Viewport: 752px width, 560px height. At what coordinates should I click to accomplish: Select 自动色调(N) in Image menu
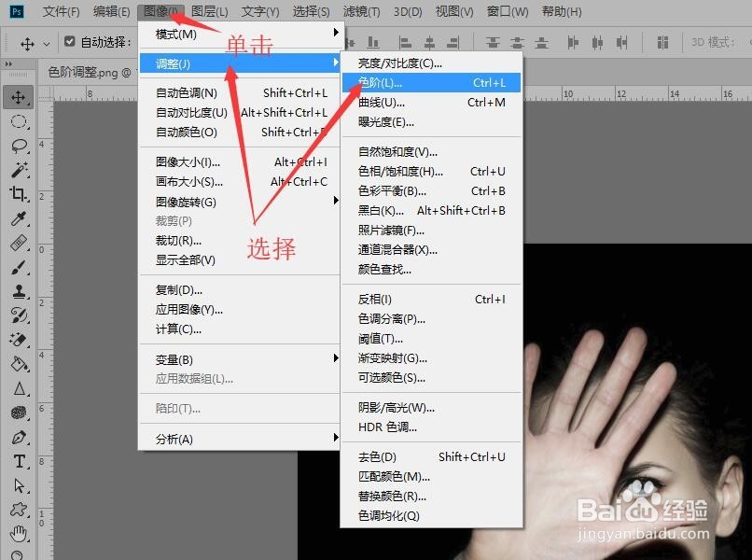(x=240, y=92)
